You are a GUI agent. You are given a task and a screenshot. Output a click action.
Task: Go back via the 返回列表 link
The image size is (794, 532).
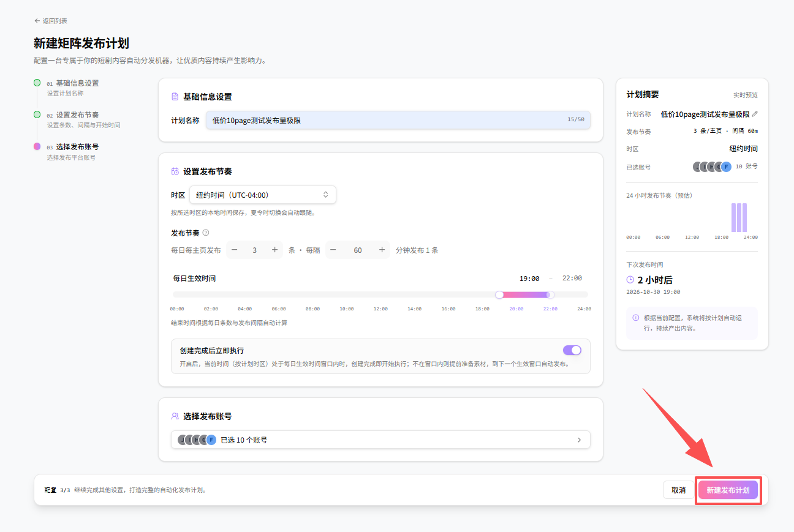[x=51, y=21]
